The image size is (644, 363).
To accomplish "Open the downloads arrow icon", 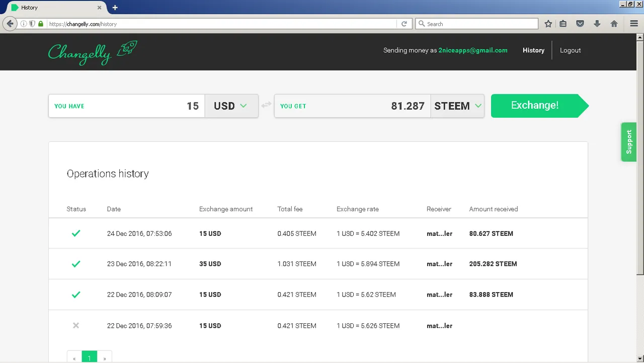I will (x=597, y=24).
